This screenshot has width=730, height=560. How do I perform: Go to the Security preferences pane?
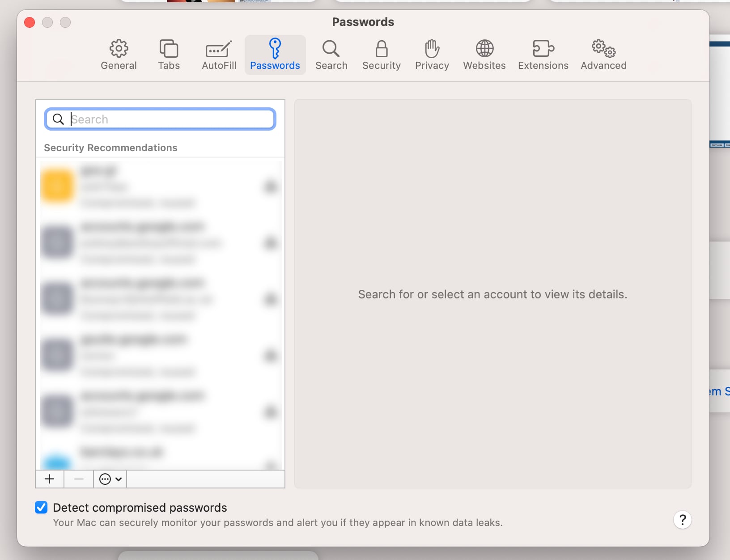coord(382,55)
